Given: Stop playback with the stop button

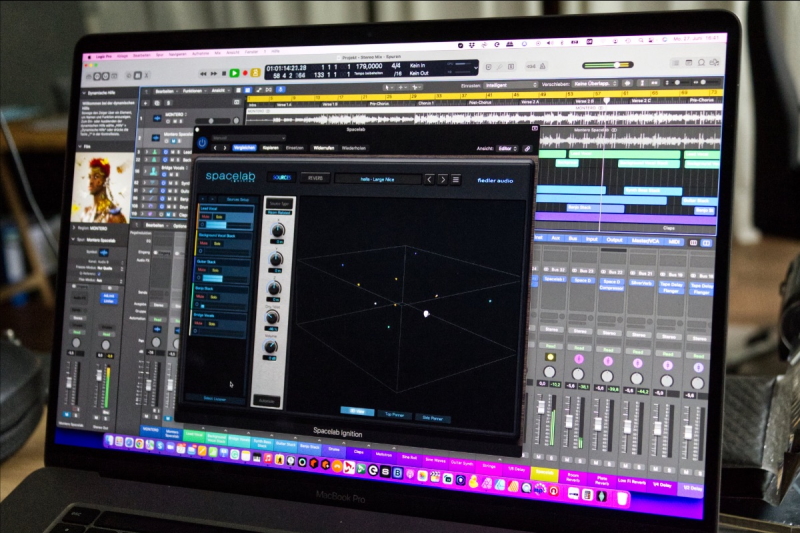Looking at the screenshot, I should pos(223,73).
